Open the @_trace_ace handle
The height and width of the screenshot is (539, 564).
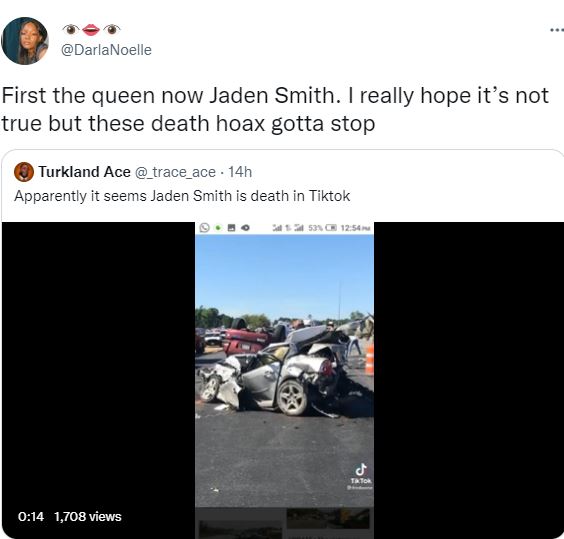coord(175,172)
